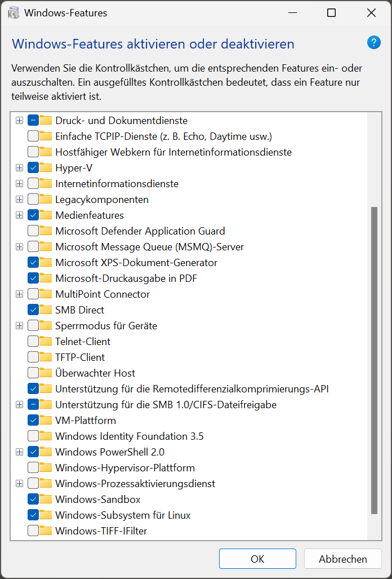
Task: Check Microsoft Message Queue (MSMQ)-Server checkbox
Action: click(x=33, y=247)
